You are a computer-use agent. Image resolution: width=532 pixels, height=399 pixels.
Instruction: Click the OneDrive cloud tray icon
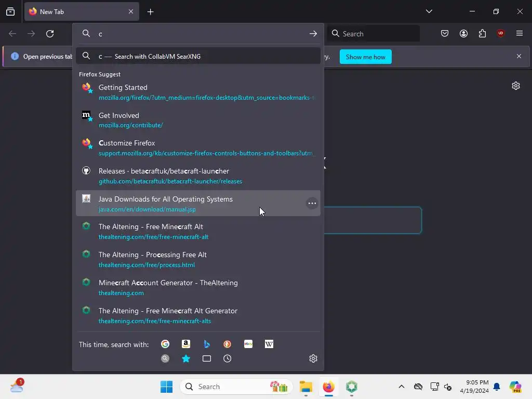tap(418, 387)
